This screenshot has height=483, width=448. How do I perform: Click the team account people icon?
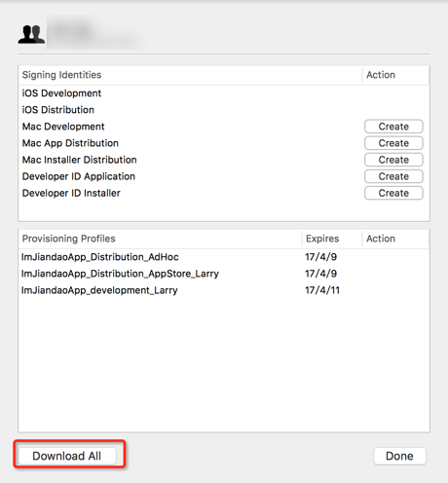pos(31,34)
